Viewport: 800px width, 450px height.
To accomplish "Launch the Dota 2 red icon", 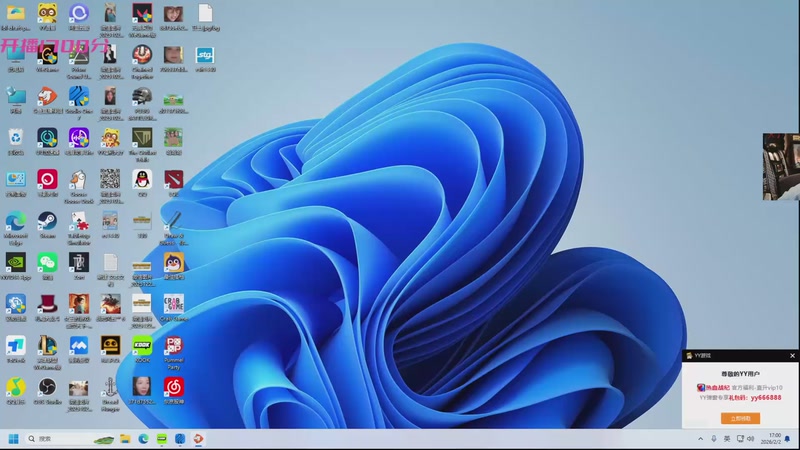I will [173, 180].
